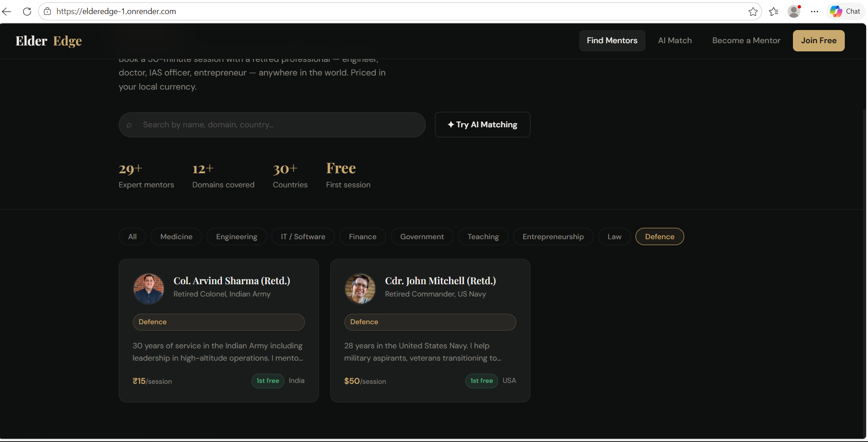Filter mentors by Entrepreneurship

pyautogui.click(x=553, y=236)
